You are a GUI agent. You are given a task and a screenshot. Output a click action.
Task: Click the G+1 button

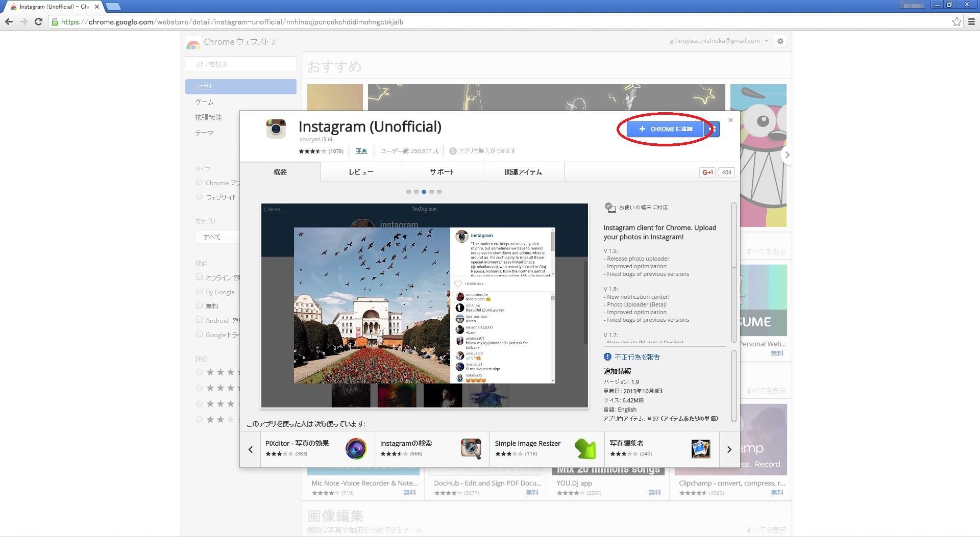707,172
